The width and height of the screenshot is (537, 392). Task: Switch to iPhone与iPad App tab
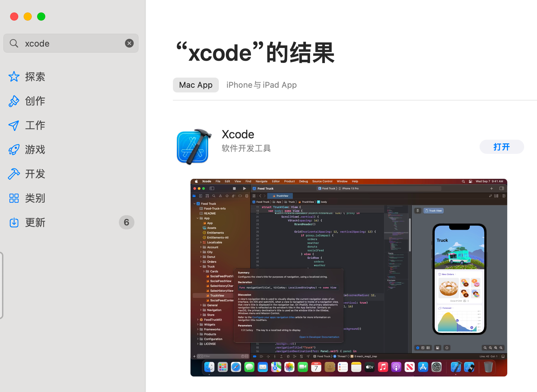261,85
